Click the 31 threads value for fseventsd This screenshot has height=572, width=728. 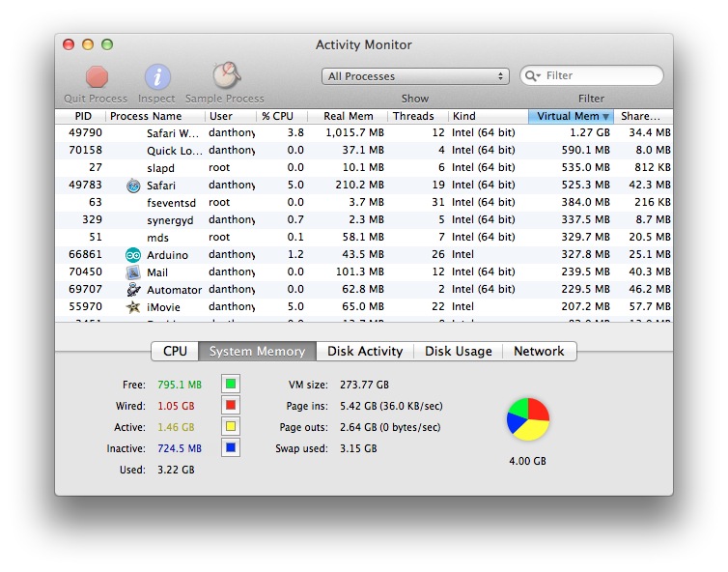437,203
